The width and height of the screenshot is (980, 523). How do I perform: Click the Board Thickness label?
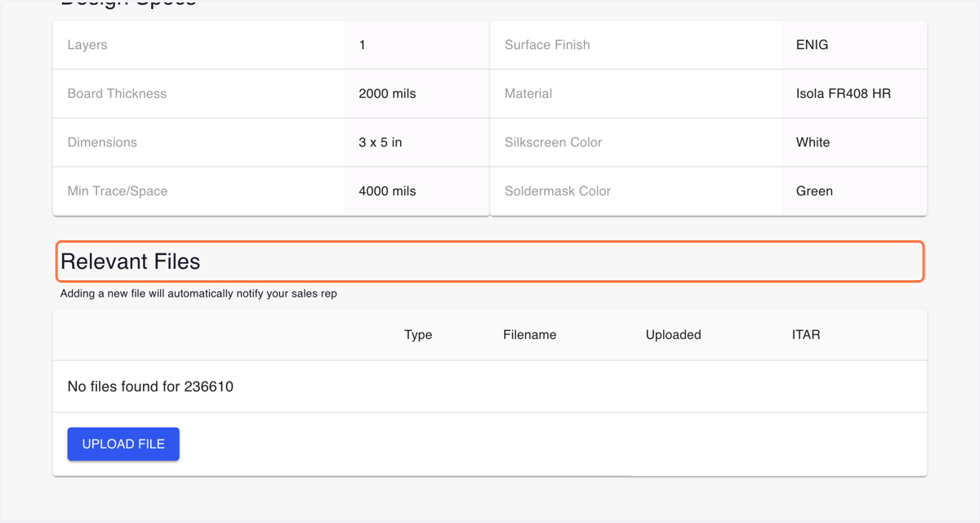[x=117, y=94]
